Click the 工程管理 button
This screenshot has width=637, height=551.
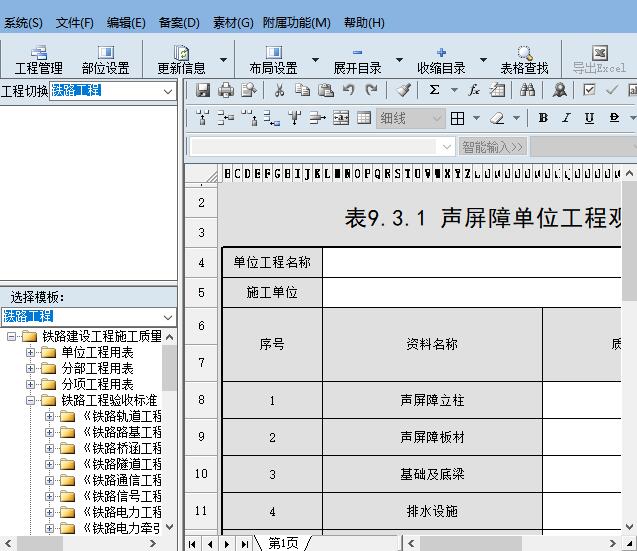pos(39,60)
